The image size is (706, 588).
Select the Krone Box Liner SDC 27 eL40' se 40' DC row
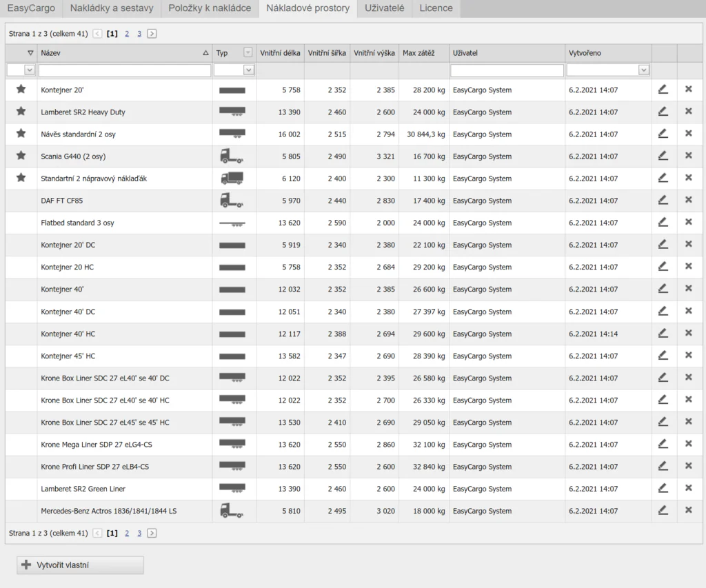[354, 378]
